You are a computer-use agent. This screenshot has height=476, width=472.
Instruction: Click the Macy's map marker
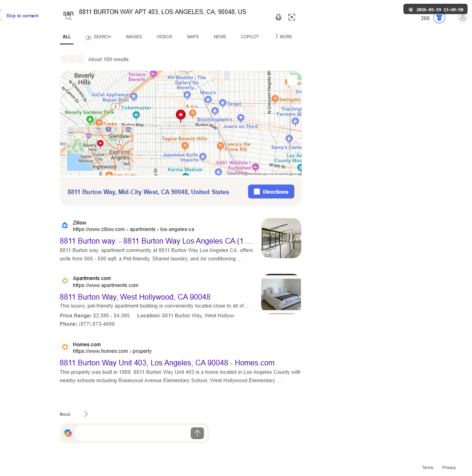(x=208, y=99)
